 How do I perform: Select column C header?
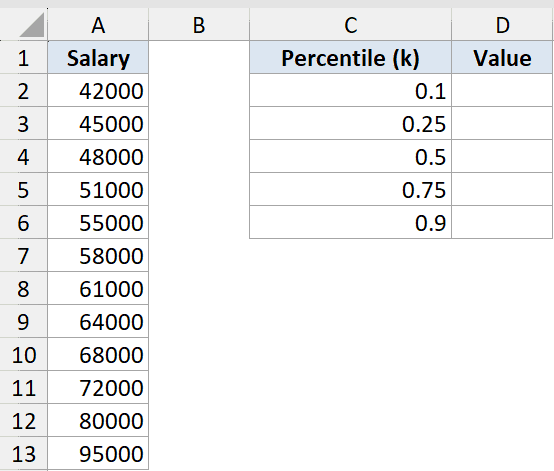(350, 25)
